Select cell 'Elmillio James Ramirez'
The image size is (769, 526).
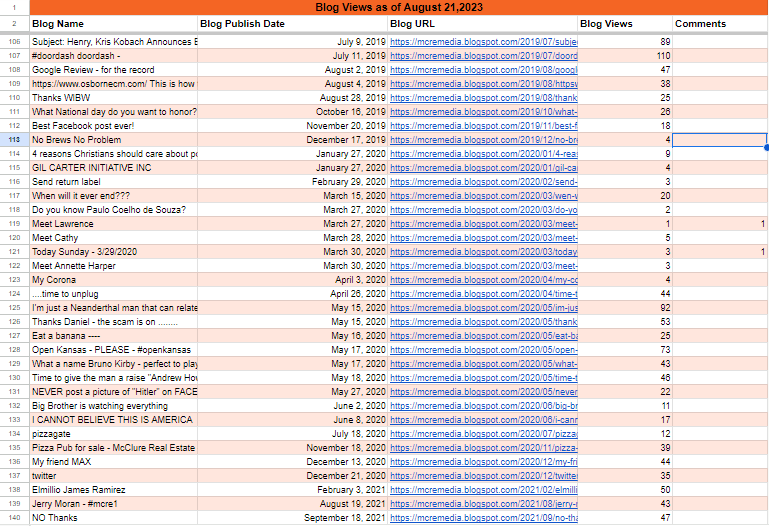(113, 490)
